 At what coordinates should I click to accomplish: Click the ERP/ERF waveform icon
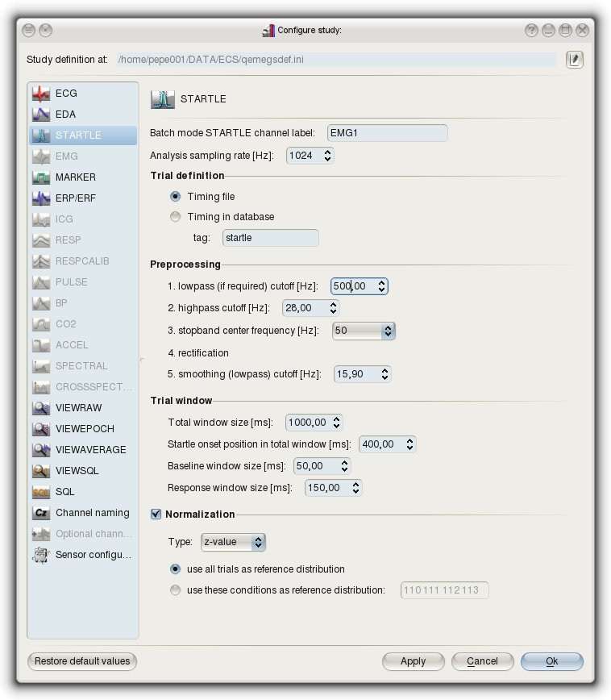(x=41, y=198)
